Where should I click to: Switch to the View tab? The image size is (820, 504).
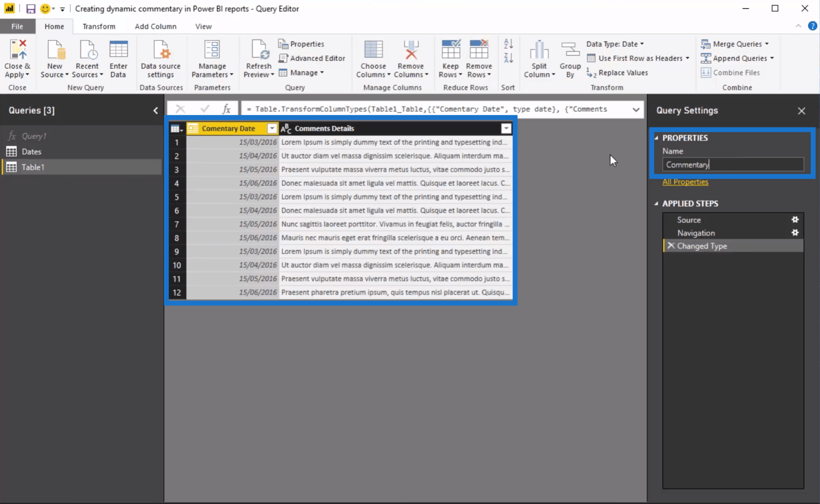coord(204,26)
